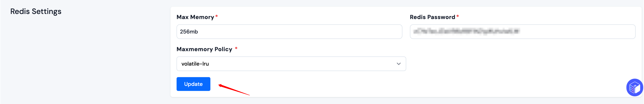
Task: Click the red arrow annotation near Update
Action: [x=234, y=90]
